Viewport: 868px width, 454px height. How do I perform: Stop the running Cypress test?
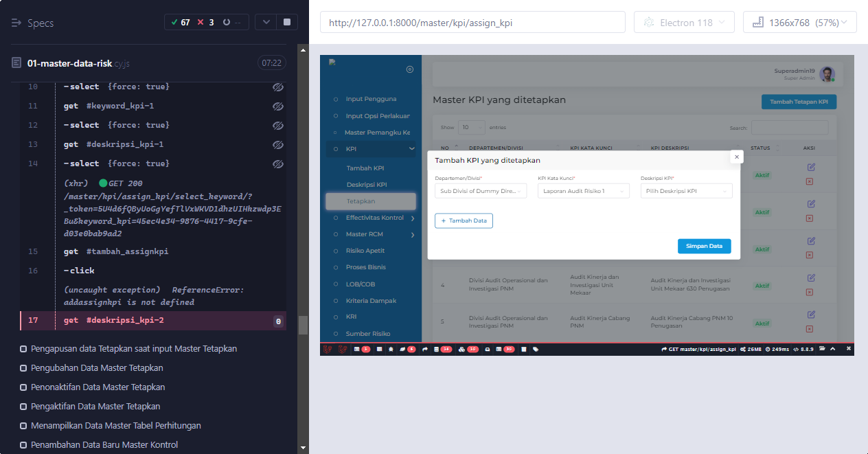(x=286, y=22)
